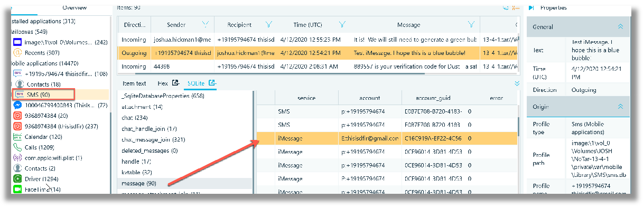Image resolution: width=644 pixels, height=207 pixels.
Task: Click the Properties panel pin icon
Action: (x=531, y=8)
